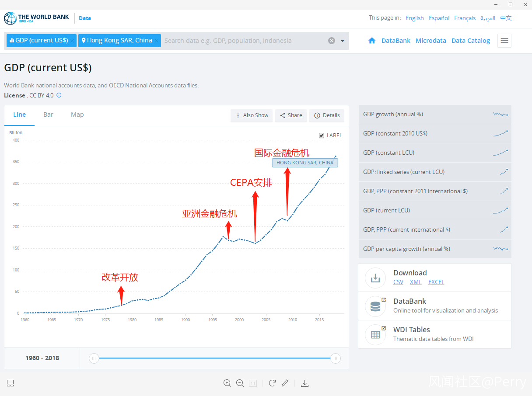
Task: Click the GDP growth (annual %) sparkline
Action: pyautogui.click(x=500, y=115)
